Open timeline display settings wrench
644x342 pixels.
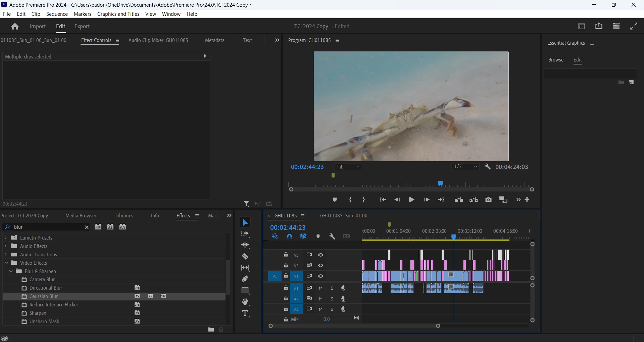[x=332, y=237]
